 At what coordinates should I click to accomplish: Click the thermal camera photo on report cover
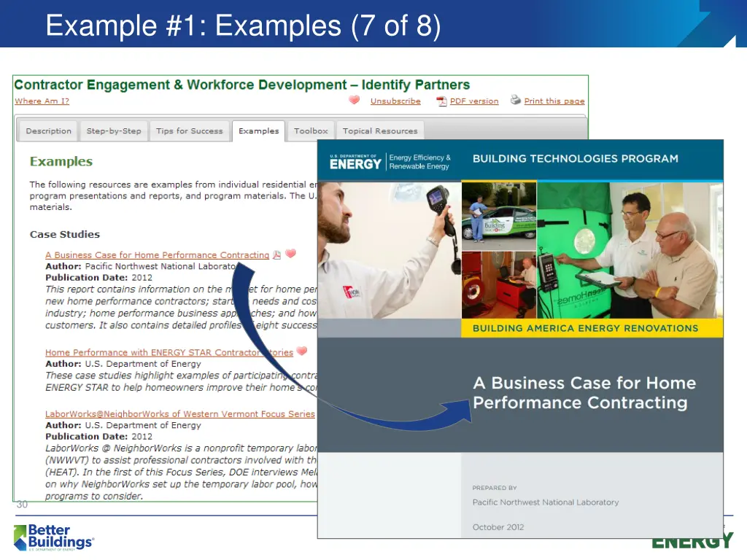(390, 250)
